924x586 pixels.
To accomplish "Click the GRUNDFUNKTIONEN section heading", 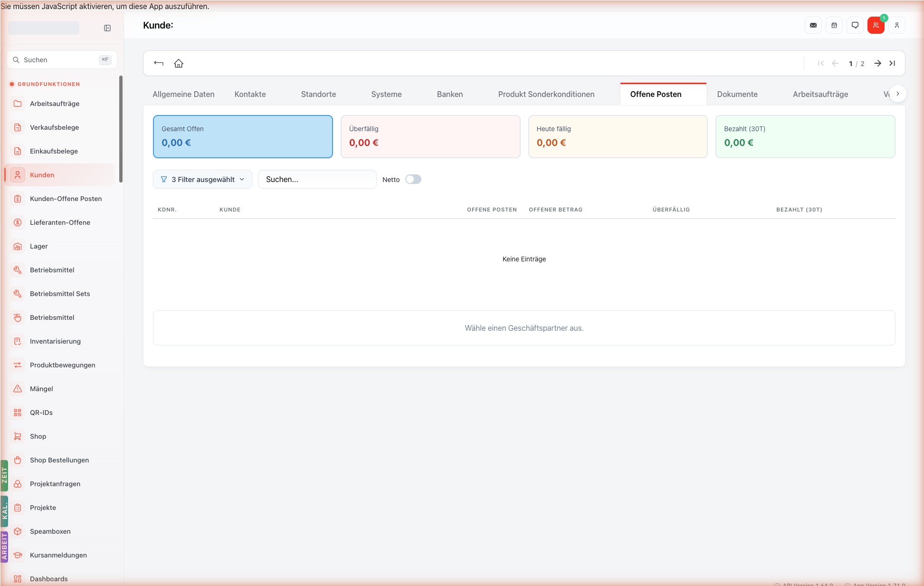I will tap(48, 84).
